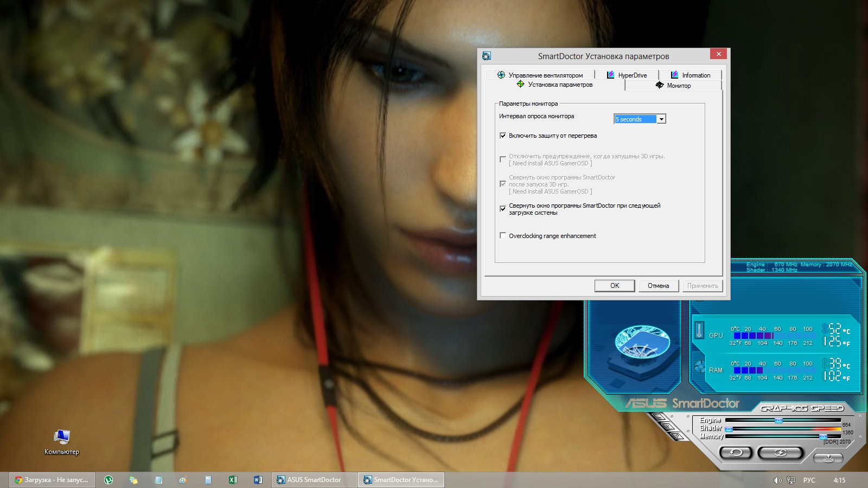This screenshot has height=488, width=868.
Task: Click the РУС language indicator
Action: [809, 480]
